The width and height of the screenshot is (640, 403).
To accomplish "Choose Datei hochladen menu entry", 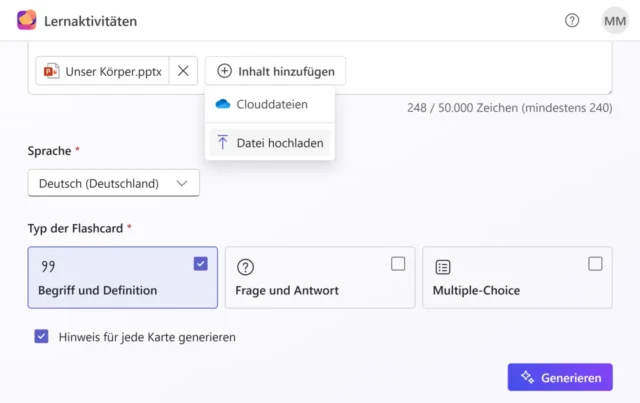I will [270, 143].
